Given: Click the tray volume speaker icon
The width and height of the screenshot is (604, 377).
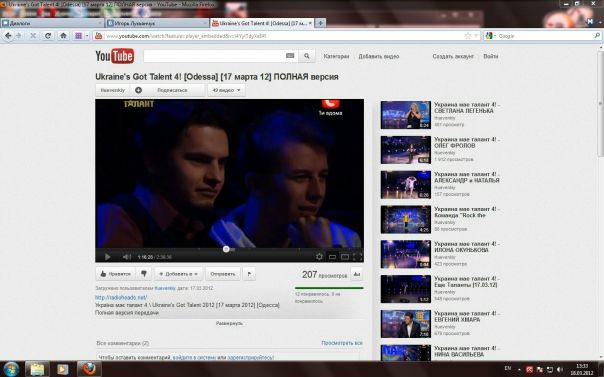Looking at the screenshot, I should point(560,370).
